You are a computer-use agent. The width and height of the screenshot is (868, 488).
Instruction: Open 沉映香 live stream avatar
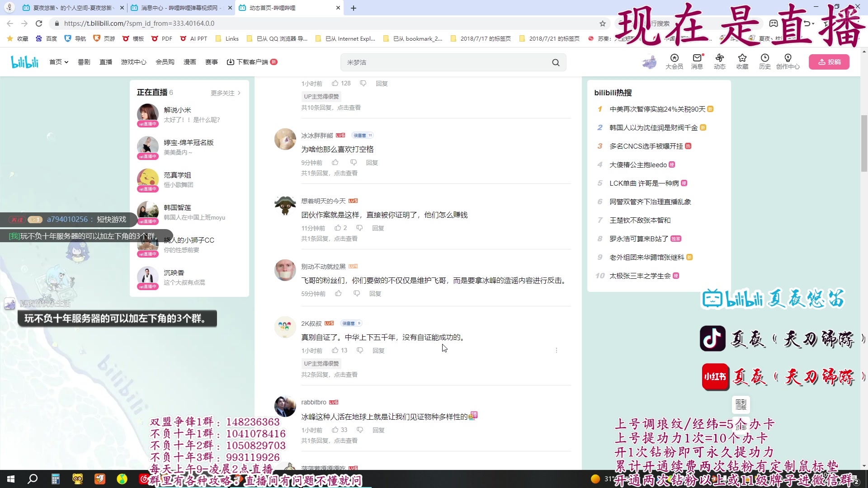coord(147,277)
